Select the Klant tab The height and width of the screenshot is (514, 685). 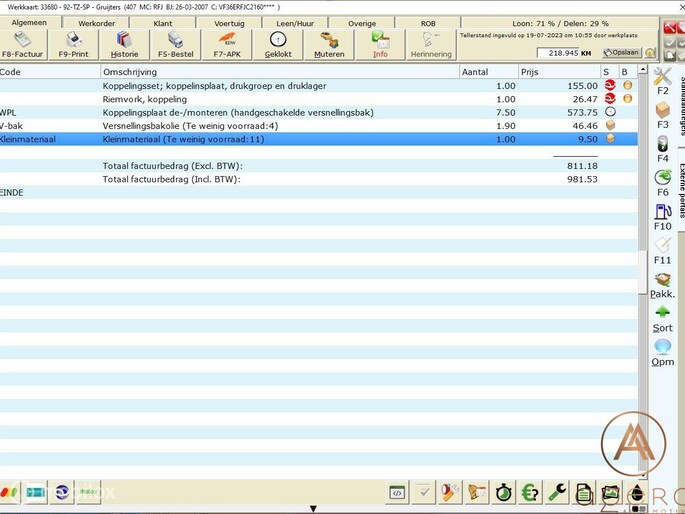point(162,23)
